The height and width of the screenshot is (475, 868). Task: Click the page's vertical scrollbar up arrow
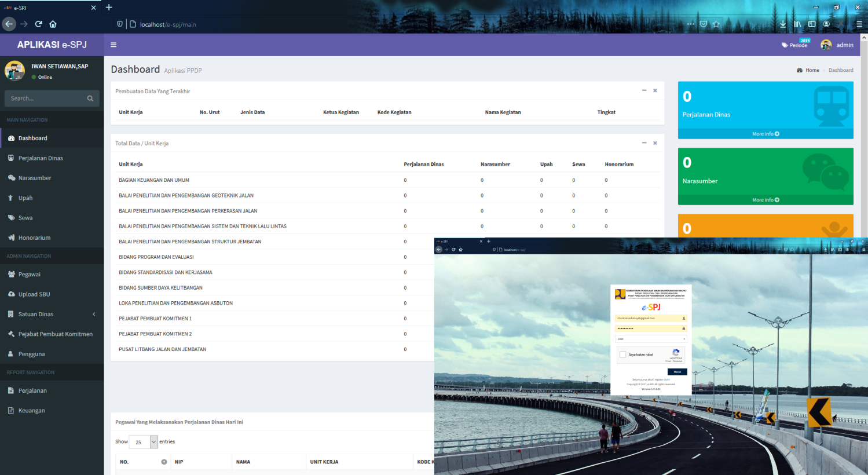coord(863,38)
